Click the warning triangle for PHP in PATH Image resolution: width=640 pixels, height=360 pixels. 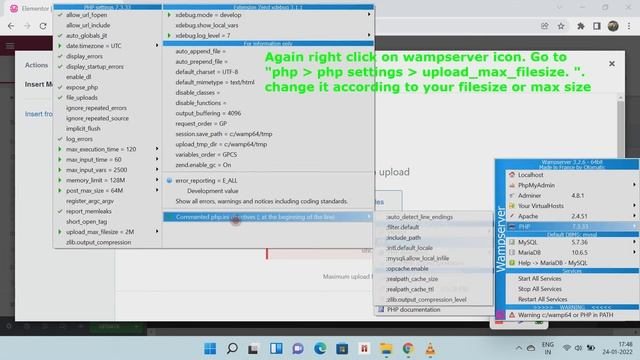pos(512,315)
